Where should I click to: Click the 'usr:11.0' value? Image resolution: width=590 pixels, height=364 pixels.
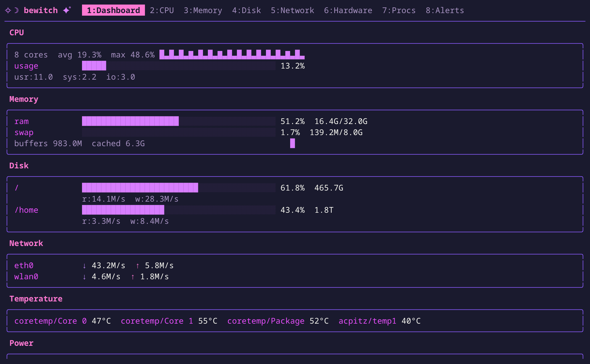[x=33, y=77]
